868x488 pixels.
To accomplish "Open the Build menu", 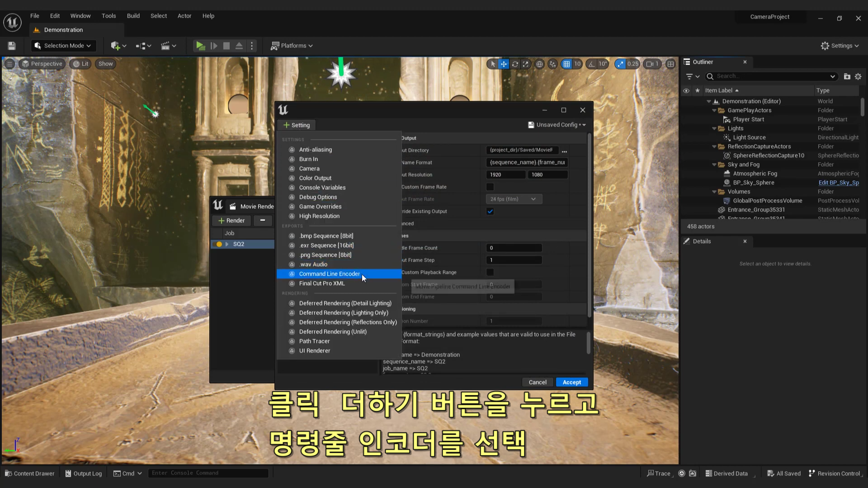I will (133, 16).
